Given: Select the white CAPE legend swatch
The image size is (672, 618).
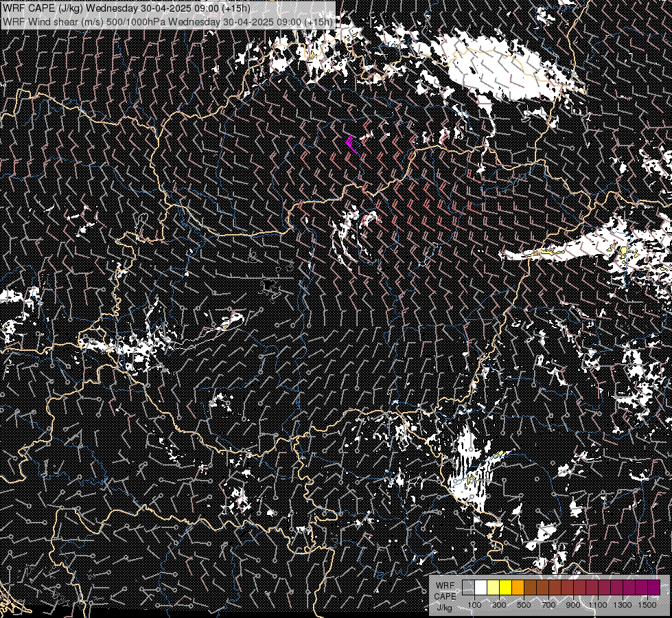Looking at the screenshot, I should pyautogui.click(x=481, y=587).
